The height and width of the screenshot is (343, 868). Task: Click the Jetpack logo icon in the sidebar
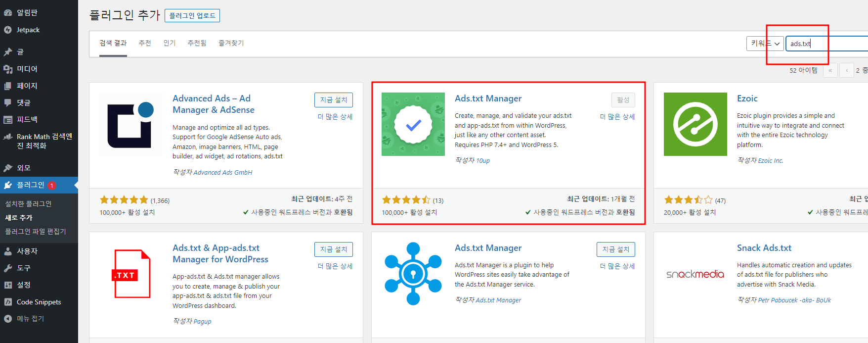[x=8, y=30]
